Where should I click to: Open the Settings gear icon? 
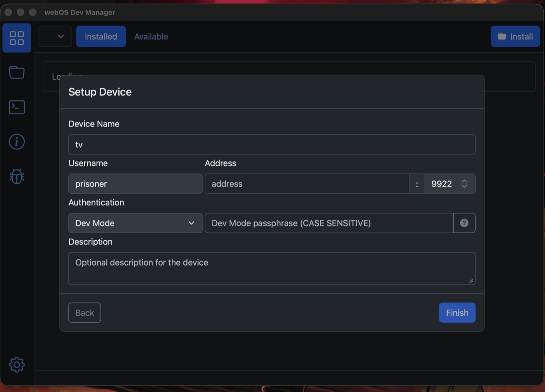click(x=17, y=364)
